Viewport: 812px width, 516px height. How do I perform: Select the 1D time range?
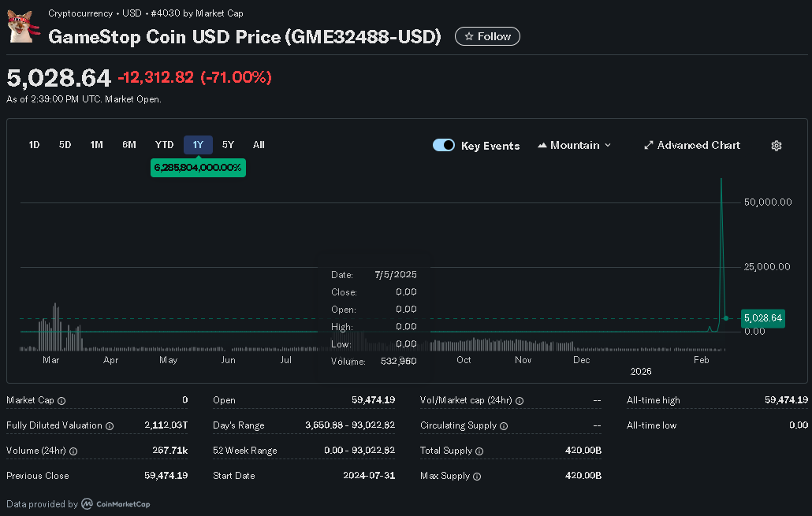[34, 145]
